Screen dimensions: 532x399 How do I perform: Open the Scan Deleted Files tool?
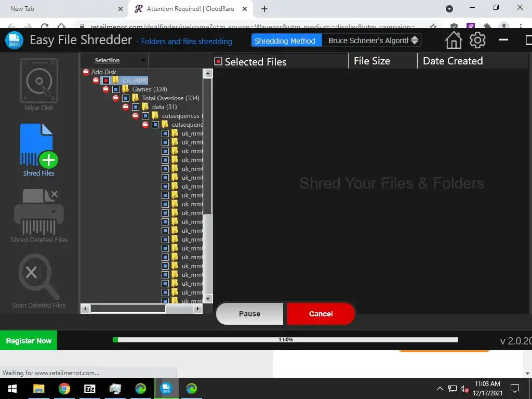(x=39, y=281)
